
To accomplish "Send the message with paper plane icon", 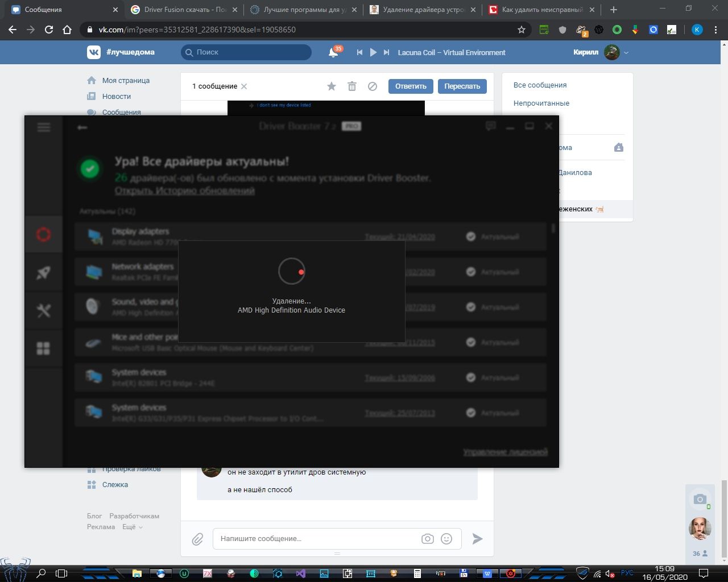I will (478, 539).
